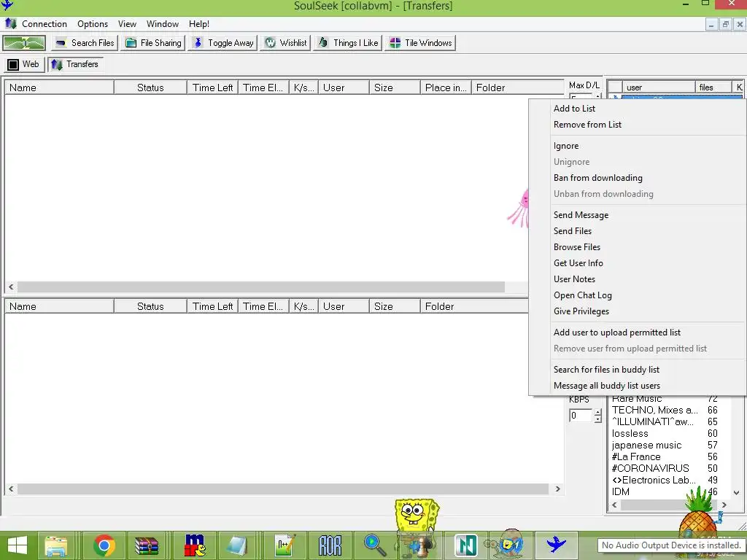747x560 pixels.
Task: Open the Wishlist toolbar button
Action: [x=286, y=43]
